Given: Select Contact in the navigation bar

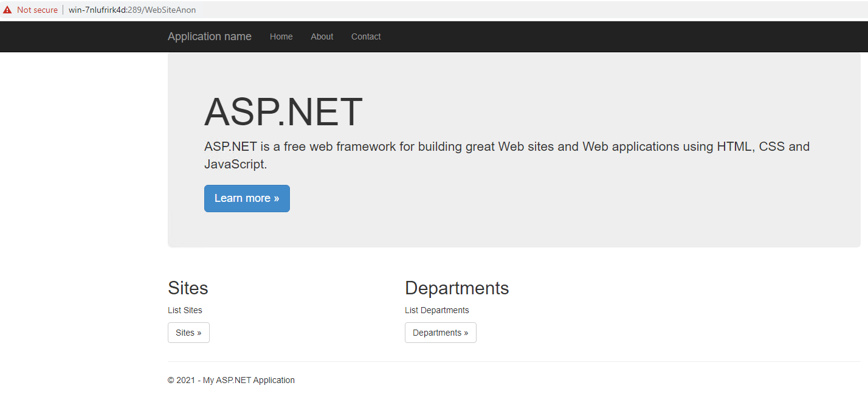Looking at the screenshot, I should tap(366, 36).
